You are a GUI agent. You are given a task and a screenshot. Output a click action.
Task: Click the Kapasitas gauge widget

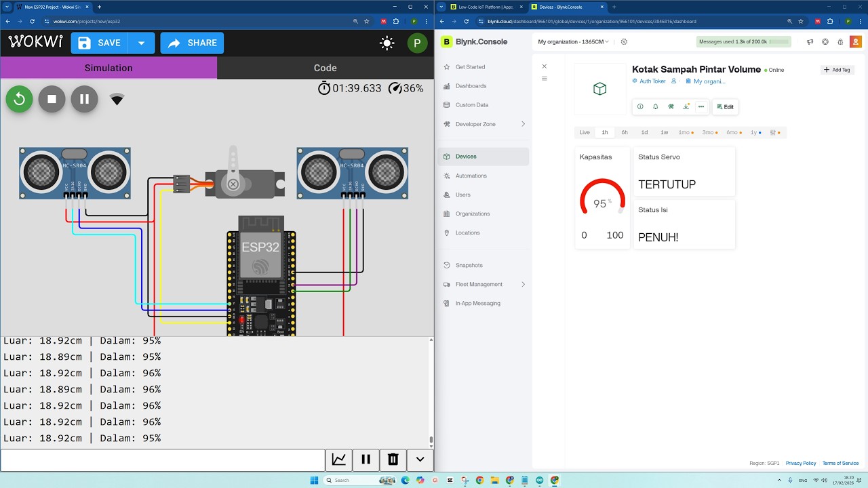point(602,198)
